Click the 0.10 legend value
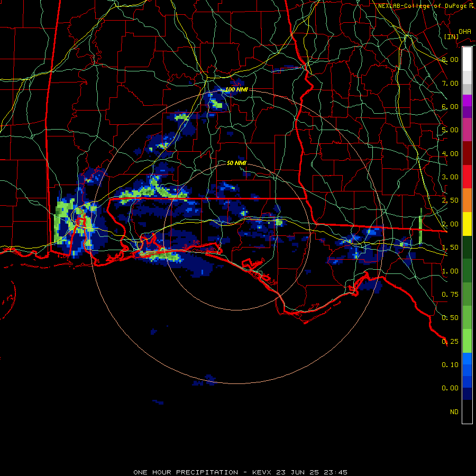This screenshot has height=476, width=476. coord(450,365)
